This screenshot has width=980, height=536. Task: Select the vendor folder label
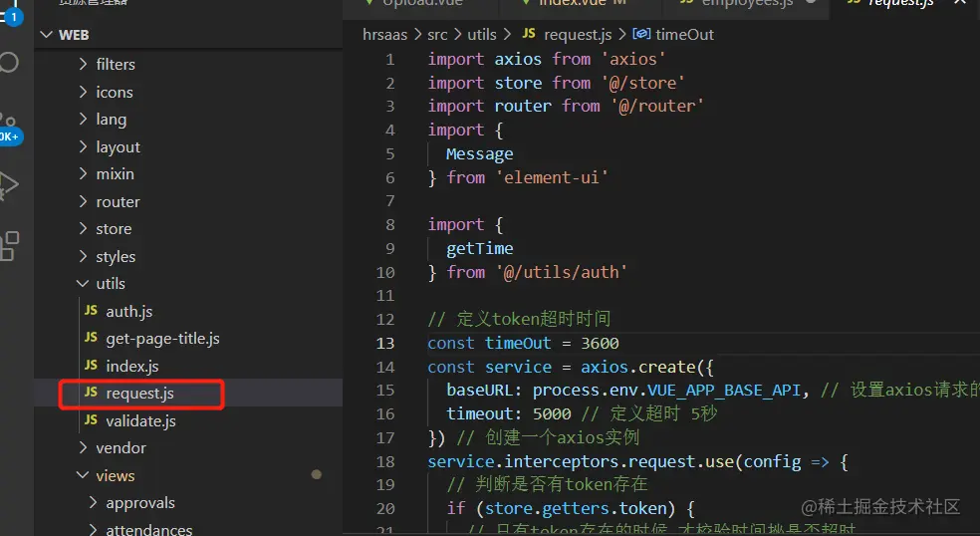(x=122, y=447)
